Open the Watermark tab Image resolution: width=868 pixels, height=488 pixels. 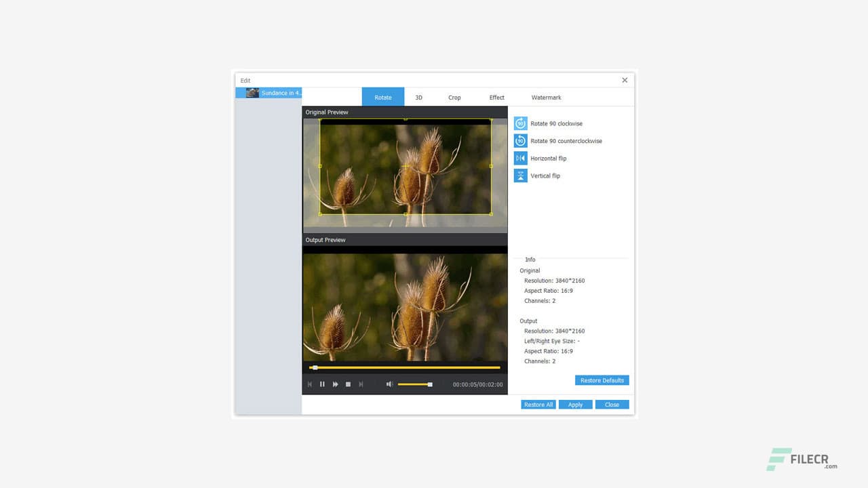[x=546, y=97]
